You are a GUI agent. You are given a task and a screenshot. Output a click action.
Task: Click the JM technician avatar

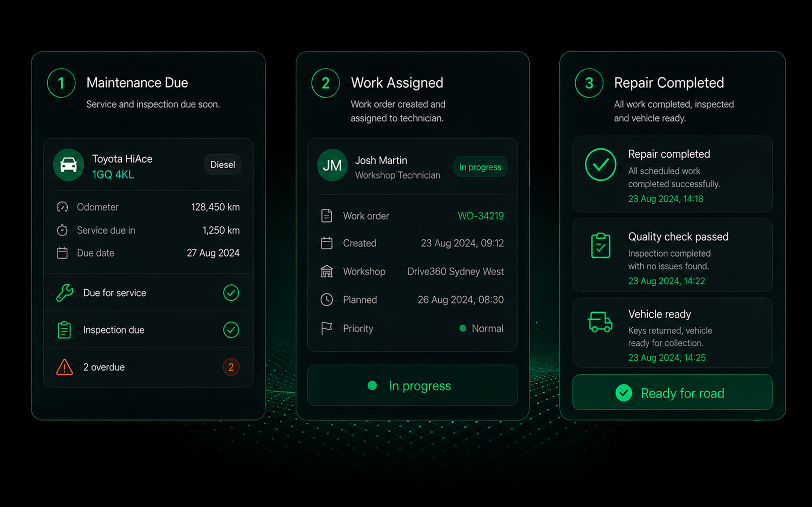click(x=332, y=165)
